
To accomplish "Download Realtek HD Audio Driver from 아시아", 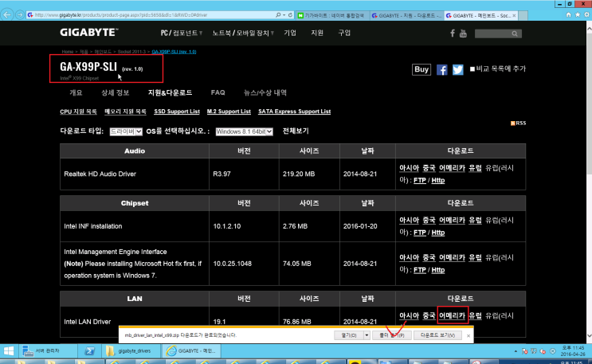I will point(410,168).
